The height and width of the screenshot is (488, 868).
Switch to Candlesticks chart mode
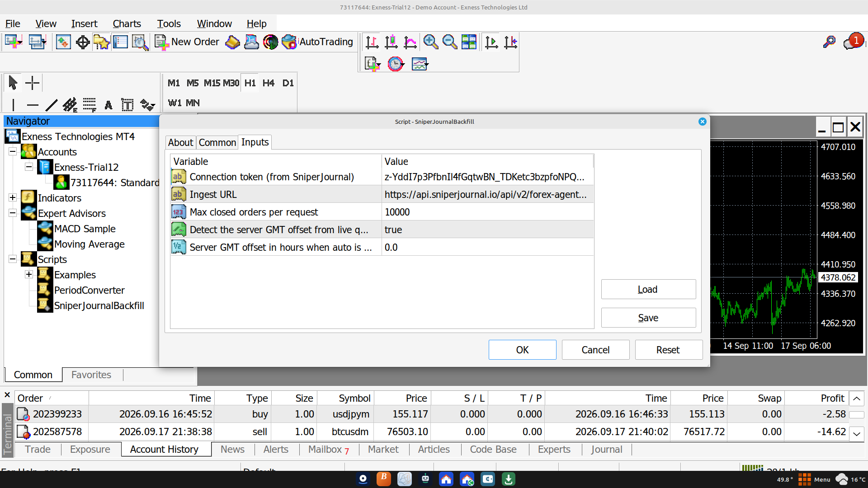point(391,42)
